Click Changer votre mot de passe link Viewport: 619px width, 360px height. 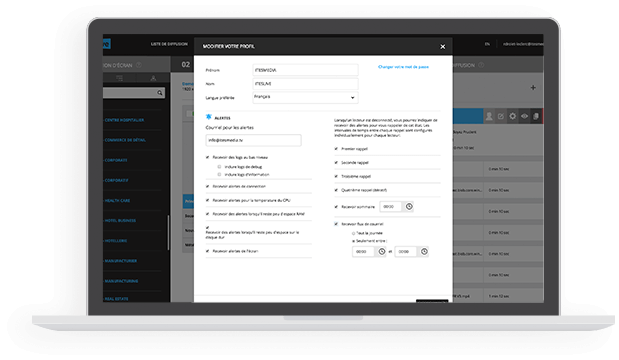[403, 67]
